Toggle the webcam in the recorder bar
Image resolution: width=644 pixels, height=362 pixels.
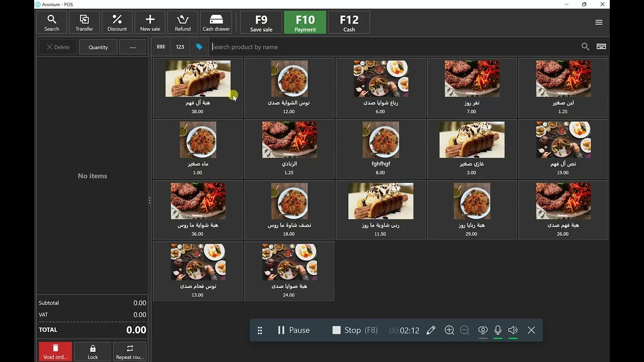pos(483,330)
